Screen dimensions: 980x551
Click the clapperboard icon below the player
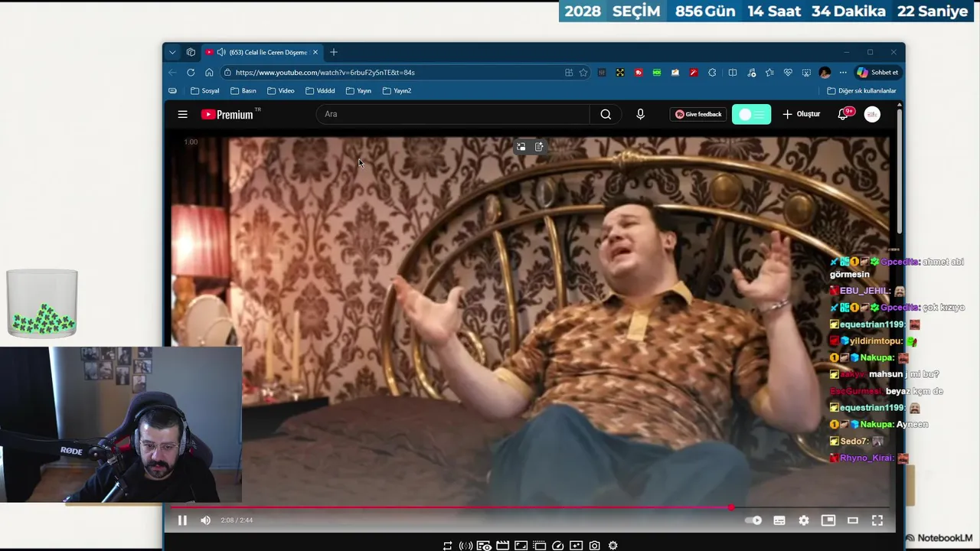[502, 546]
